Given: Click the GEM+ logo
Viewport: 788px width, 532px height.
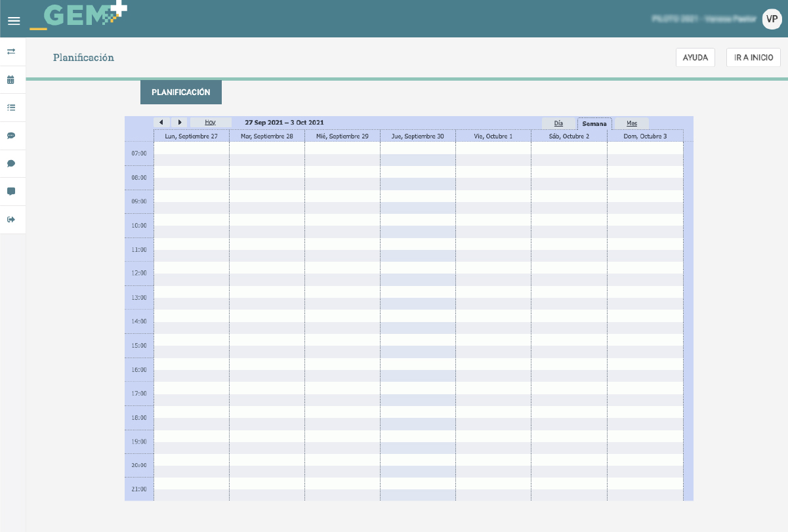Looking at the screenshot, I should pos(79,16).
